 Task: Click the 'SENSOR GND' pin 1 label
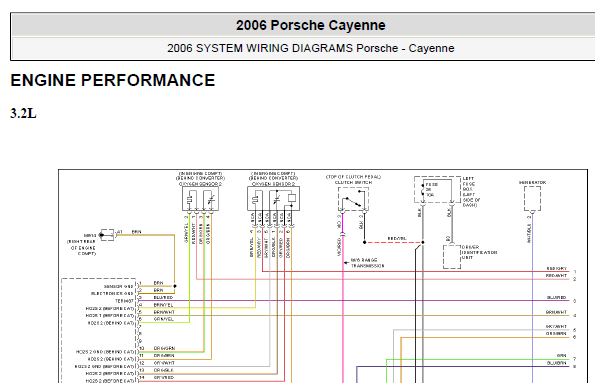118,287
